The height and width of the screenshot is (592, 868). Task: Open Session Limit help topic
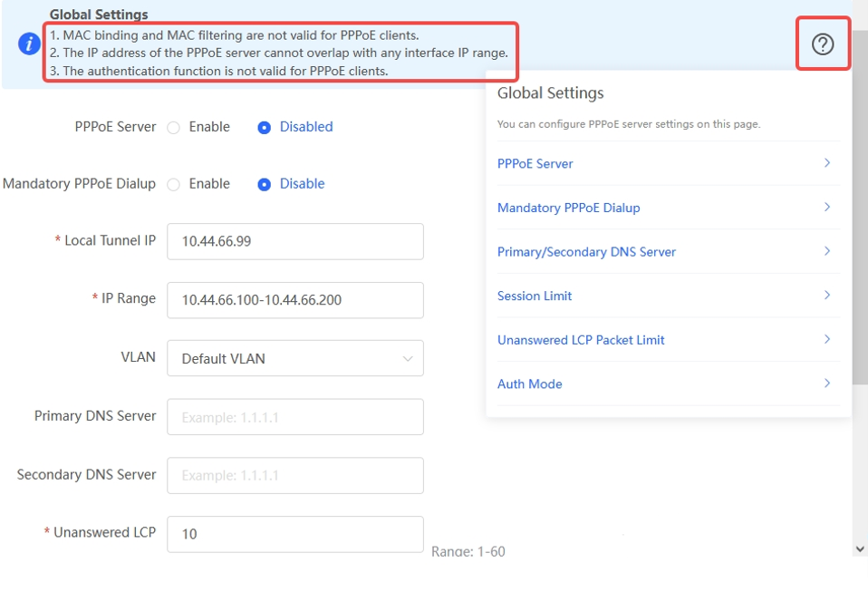(x=535, y=296)
